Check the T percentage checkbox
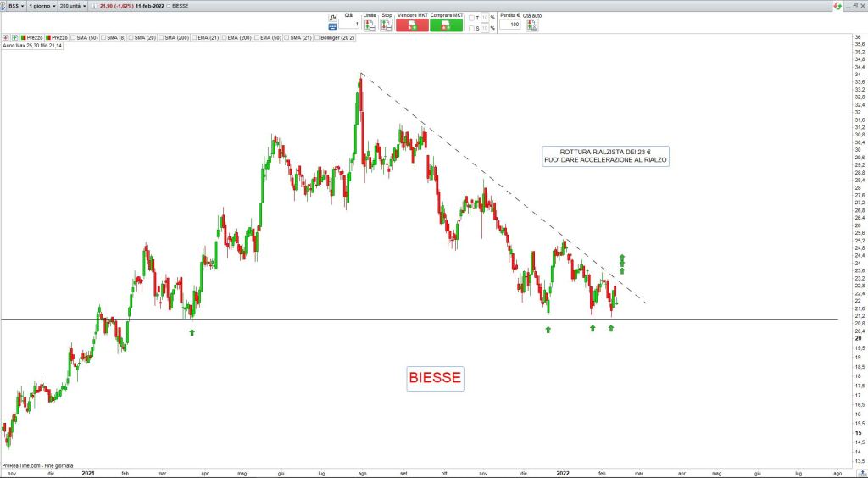This screenshot has width=868, height=478. point(471,17)
